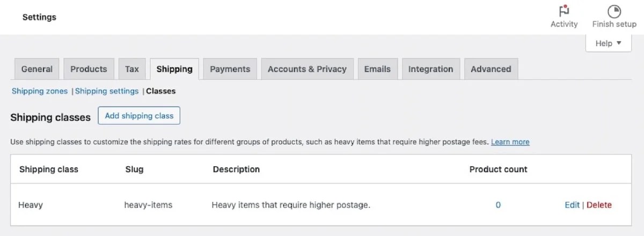Open the Activity flag icon
644x236 pixels.
[x=564, y=11]
